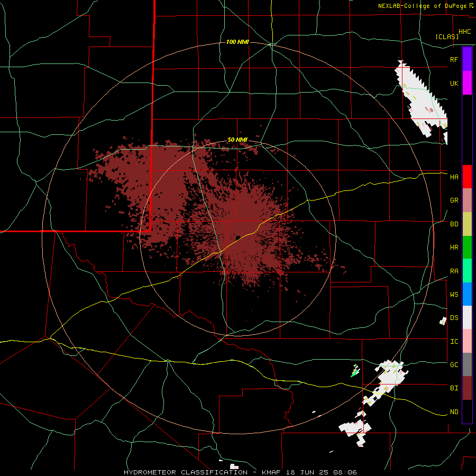Click the '100 NMI' range ring label
Image resolution: width=476 pixels, height=476 pixels.
click(237, 42)
